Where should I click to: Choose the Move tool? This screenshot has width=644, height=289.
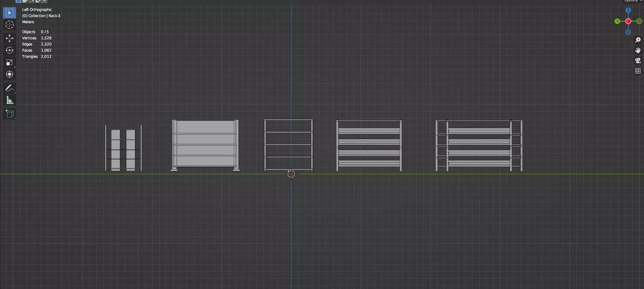point(9,38)
